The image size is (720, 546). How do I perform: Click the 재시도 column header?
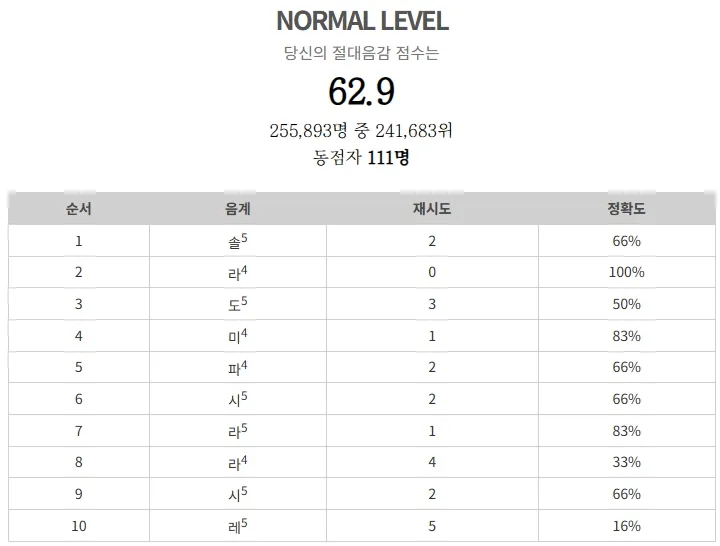(432, 209)
